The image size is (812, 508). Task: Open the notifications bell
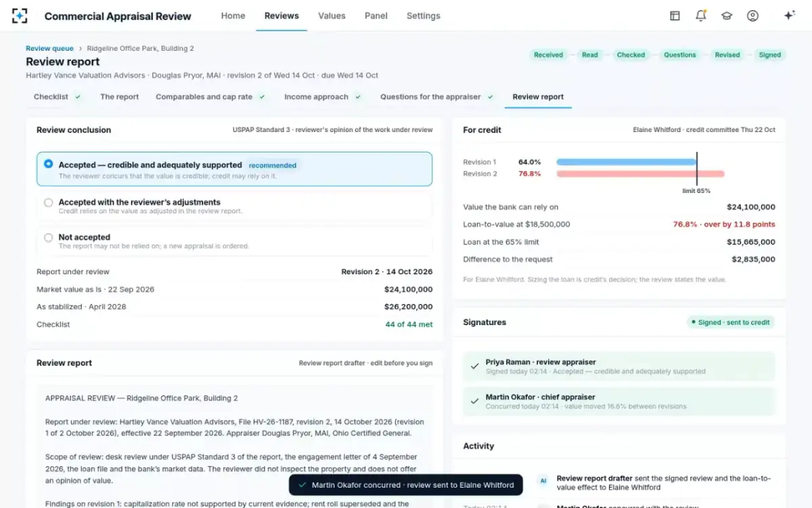click(700, 16)
